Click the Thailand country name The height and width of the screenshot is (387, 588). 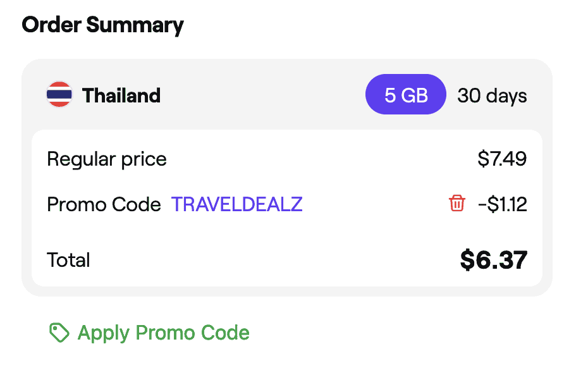point(121,95)
